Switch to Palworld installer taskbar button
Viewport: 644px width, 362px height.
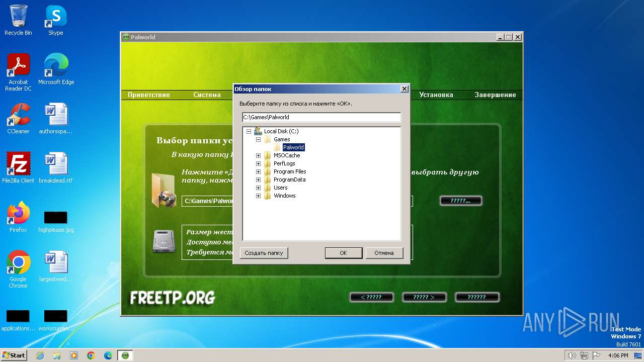pyautogui.click(x=125, y=355)
